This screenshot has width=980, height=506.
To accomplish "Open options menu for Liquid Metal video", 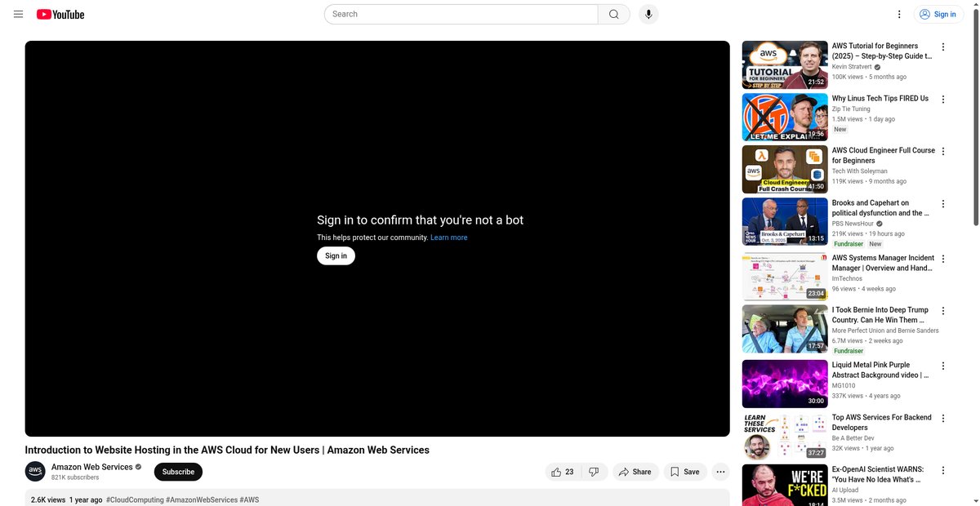I will pyautogui.click(x=943, y=366).
